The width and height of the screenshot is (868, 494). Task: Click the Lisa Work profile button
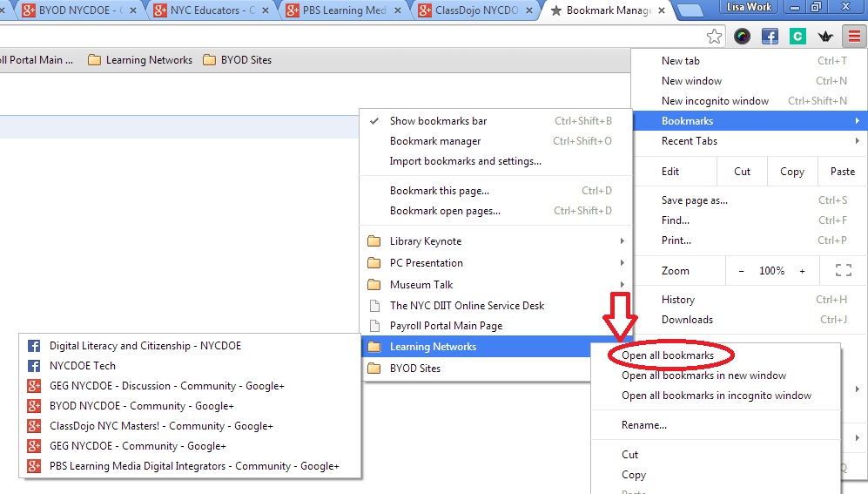click(749, 7)
